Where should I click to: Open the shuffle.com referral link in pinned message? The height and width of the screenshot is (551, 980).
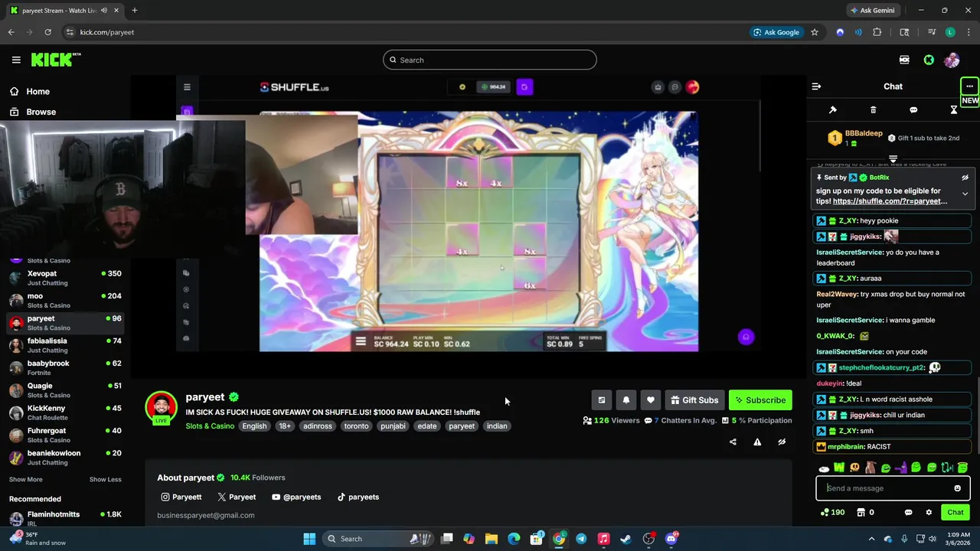click(x=890, y=201)
